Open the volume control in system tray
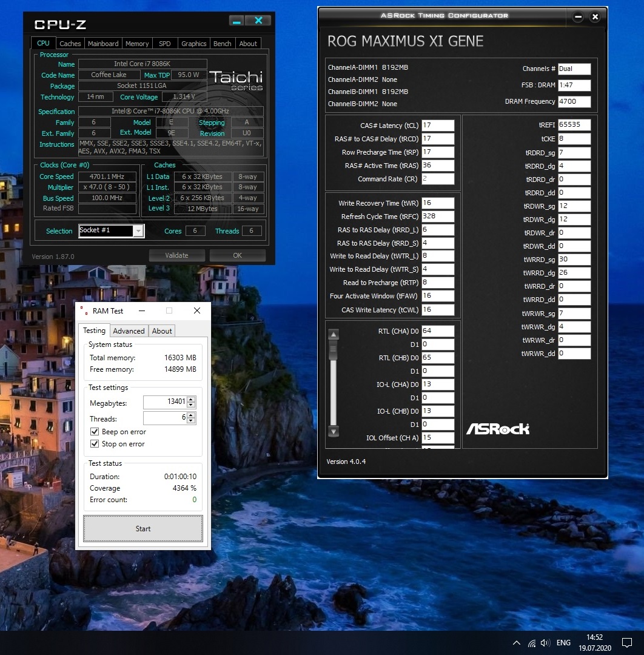The height and width of the screenshot is (655, 644). click(545, 643)
